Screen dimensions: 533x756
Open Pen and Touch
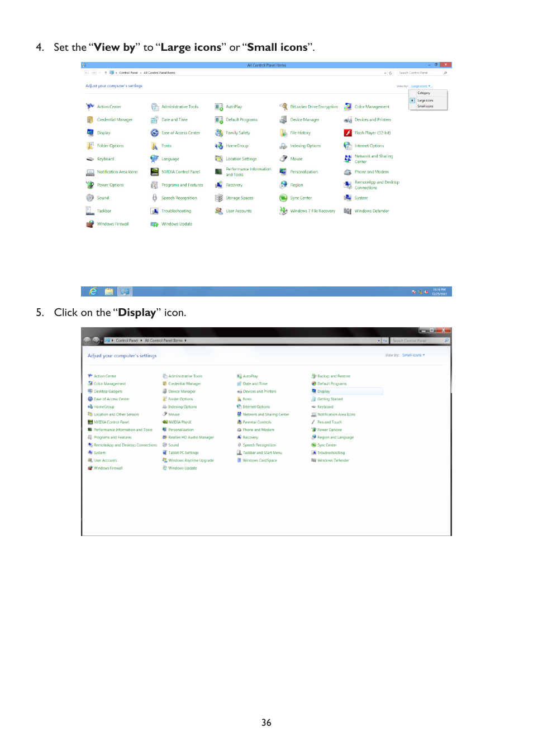tap(326, 422)
